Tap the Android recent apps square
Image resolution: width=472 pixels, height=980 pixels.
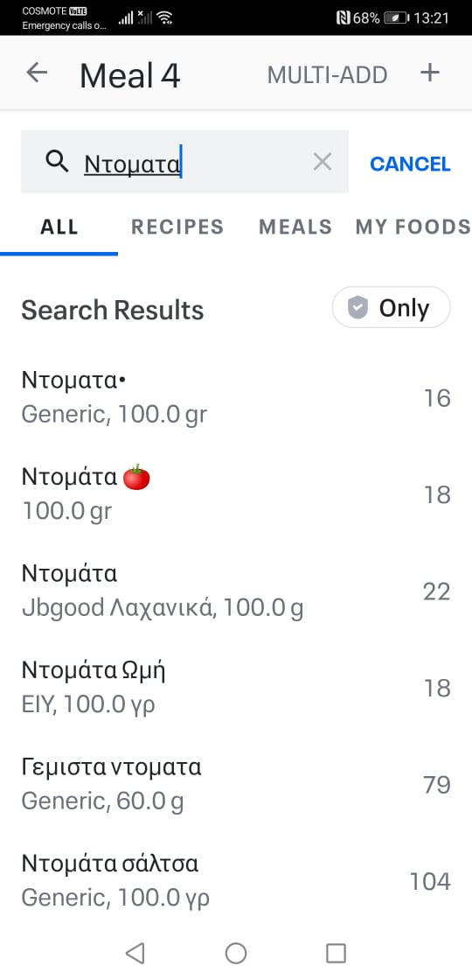[x=336, y=953]
